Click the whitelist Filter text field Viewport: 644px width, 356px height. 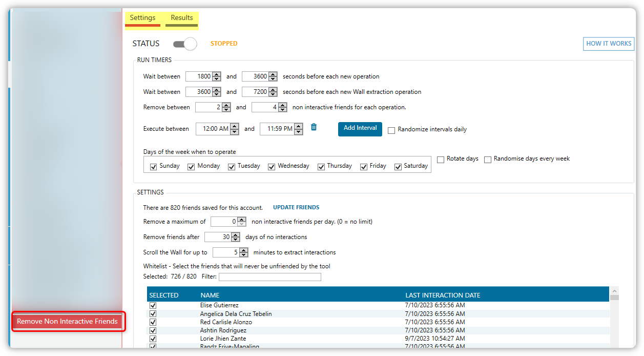[x=269, y=277]
